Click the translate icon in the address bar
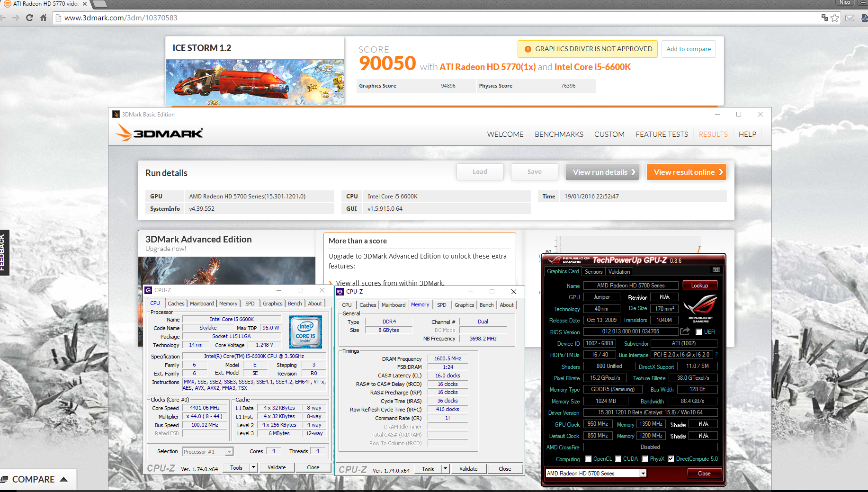The width and height of the screenshot is (868, 492). click(824, 18)
